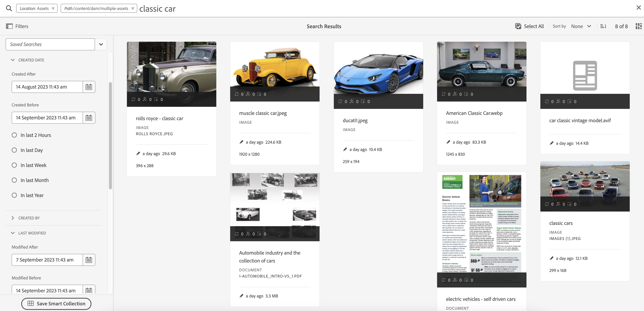Open the Modified After calendar picker
Viewport: 644px width, 311px height.
click(89, 260)
